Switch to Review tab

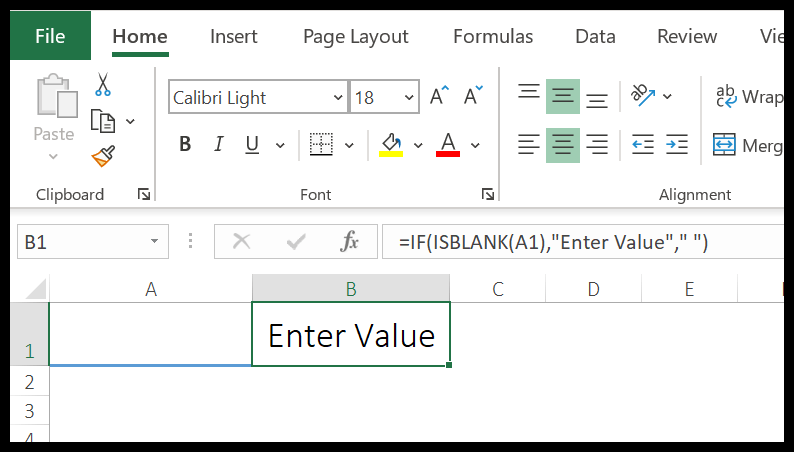point(687,36)
